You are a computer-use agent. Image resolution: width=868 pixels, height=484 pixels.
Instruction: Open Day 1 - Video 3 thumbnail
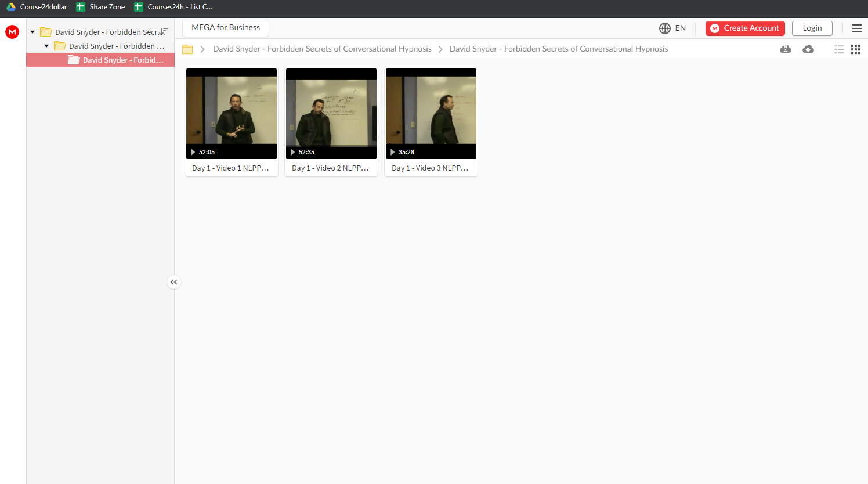point(431,114)
